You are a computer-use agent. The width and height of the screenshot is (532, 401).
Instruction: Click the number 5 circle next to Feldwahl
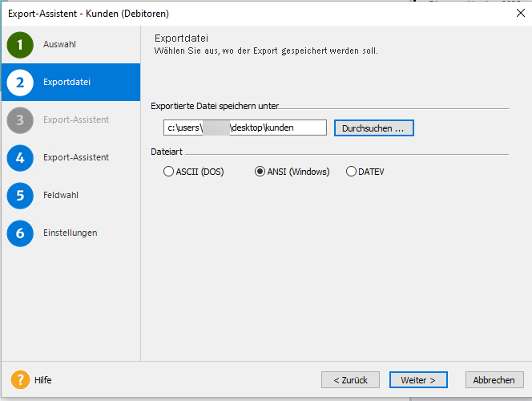(x=20, y=196)
